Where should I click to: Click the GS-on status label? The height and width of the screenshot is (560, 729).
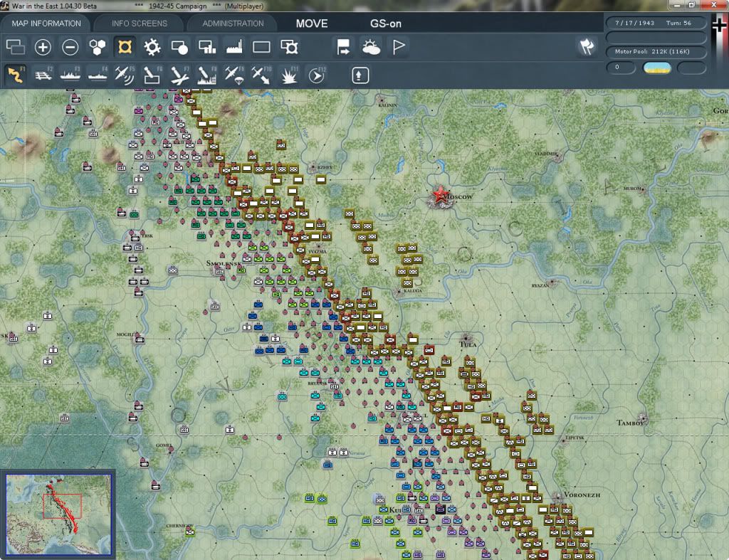[385, 23]
